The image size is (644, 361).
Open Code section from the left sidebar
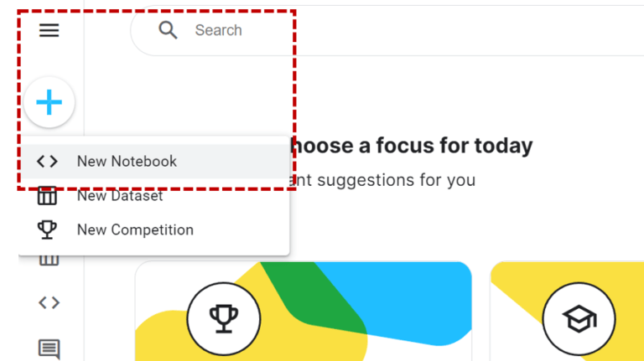point(49,302)
